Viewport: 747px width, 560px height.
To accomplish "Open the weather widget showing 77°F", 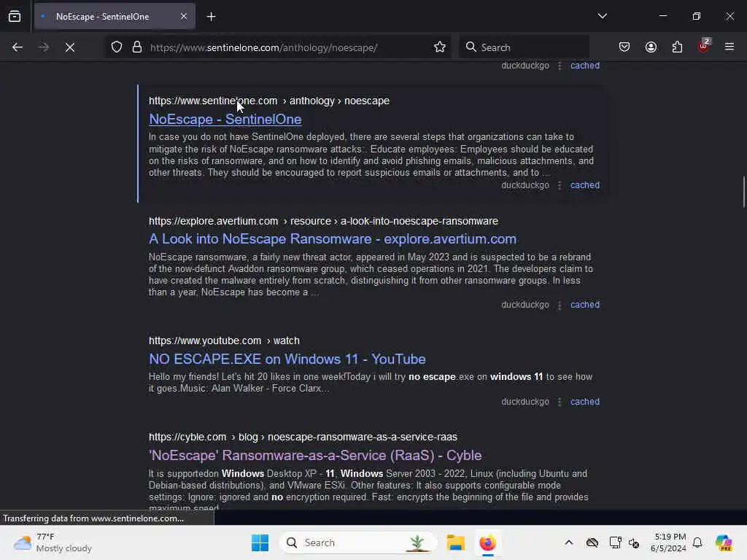I will [x=53, y=542].
